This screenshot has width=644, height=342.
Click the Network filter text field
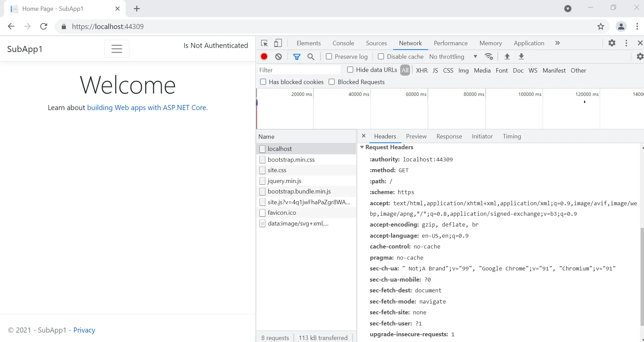click(x=299, y=70)
